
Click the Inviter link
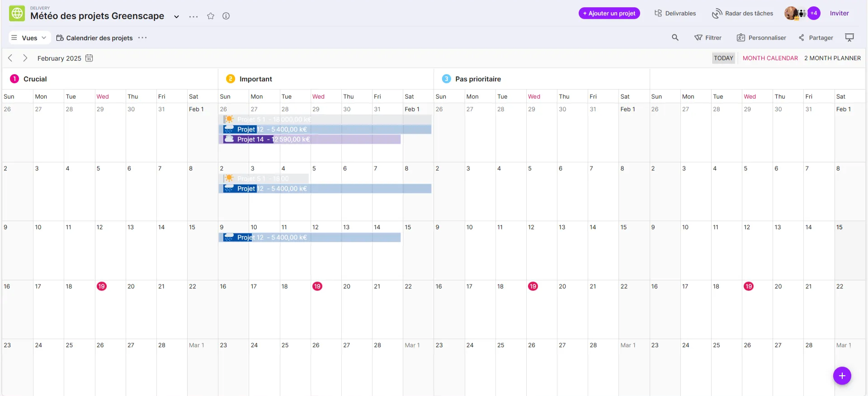(839, 14)
